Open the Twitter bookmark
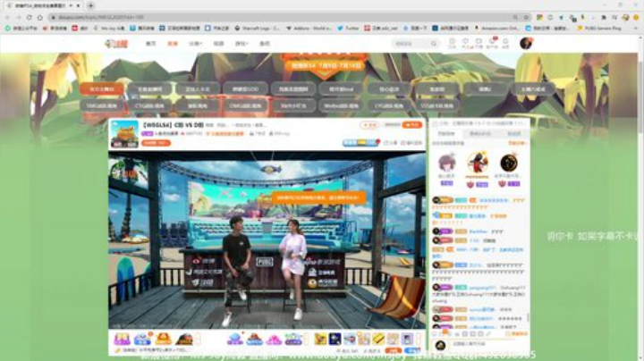 (348, 29)
